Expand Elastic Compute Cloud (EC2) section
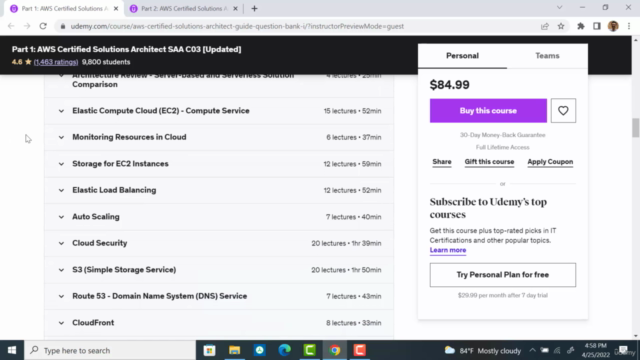The height and width of the screenshot is (360, 640). click(x=61, y=111)
